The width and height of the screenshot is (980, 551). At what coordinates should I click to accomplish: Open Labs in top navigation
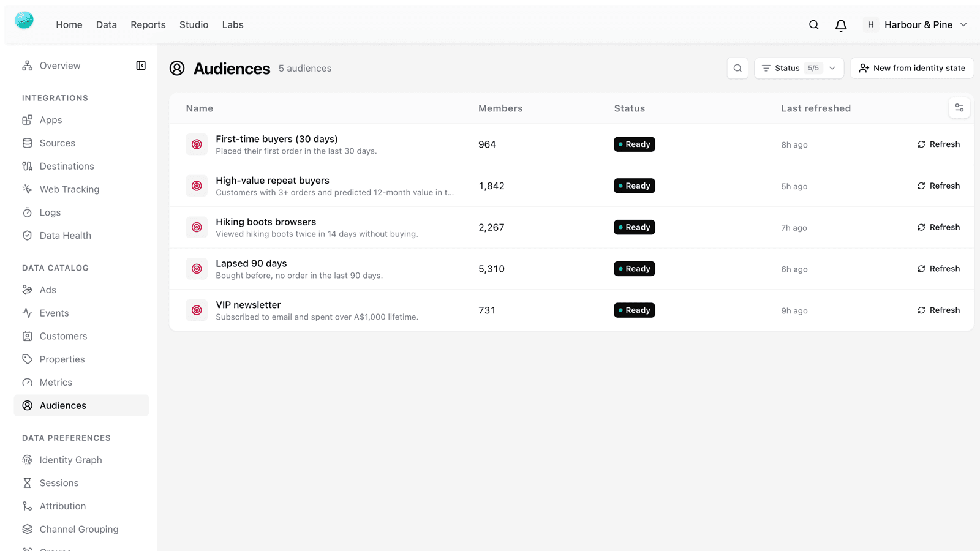coord(233,24)
